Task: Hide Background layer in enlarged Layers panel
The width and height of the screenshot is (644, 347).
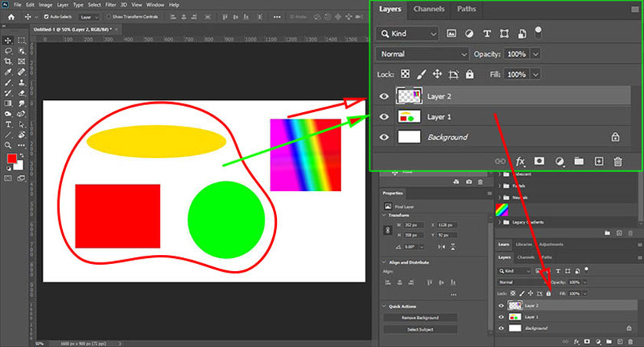Action: 384,137
